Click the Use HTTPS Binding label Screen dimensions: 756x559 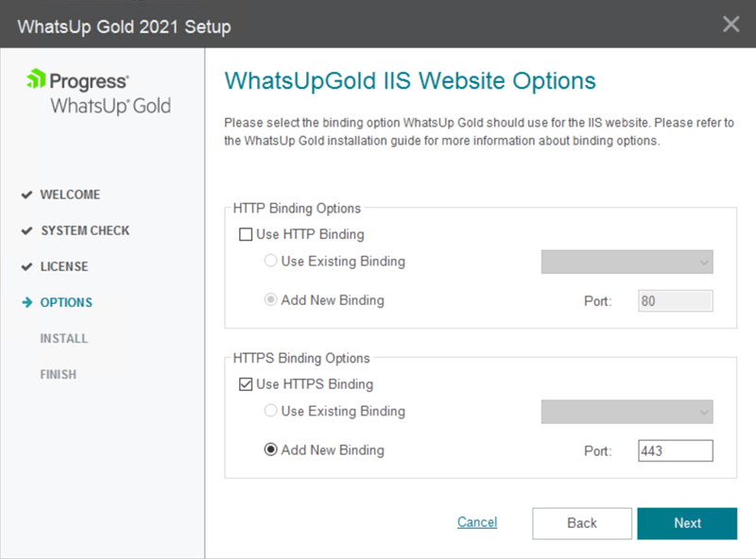click(x=315, y=384)
